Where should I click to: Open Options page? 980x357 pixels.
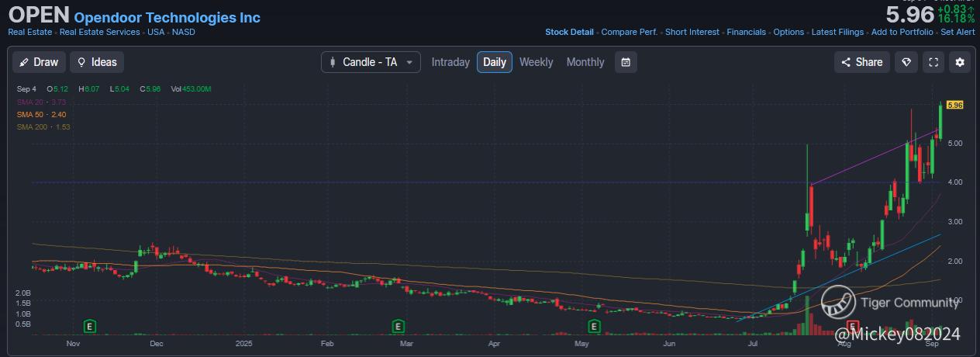click(788, 32)
